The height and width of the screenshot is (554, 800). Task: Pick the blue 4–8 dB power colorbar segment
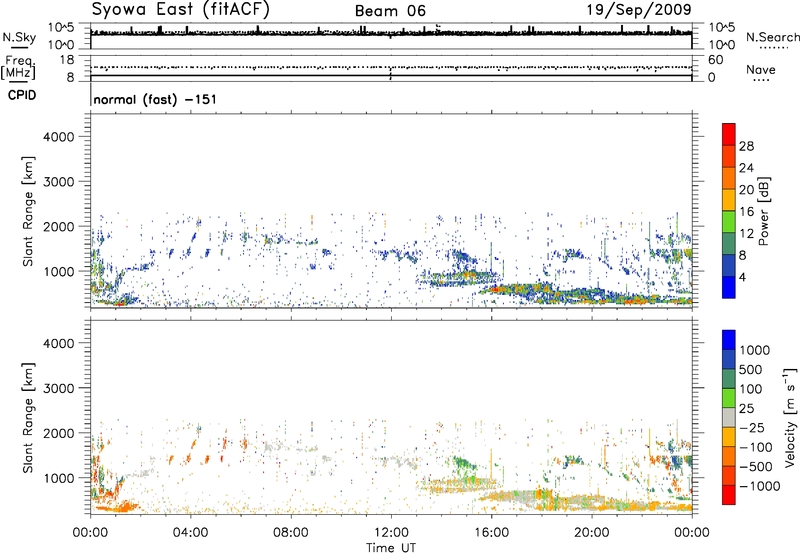click(x=729, y=265)
